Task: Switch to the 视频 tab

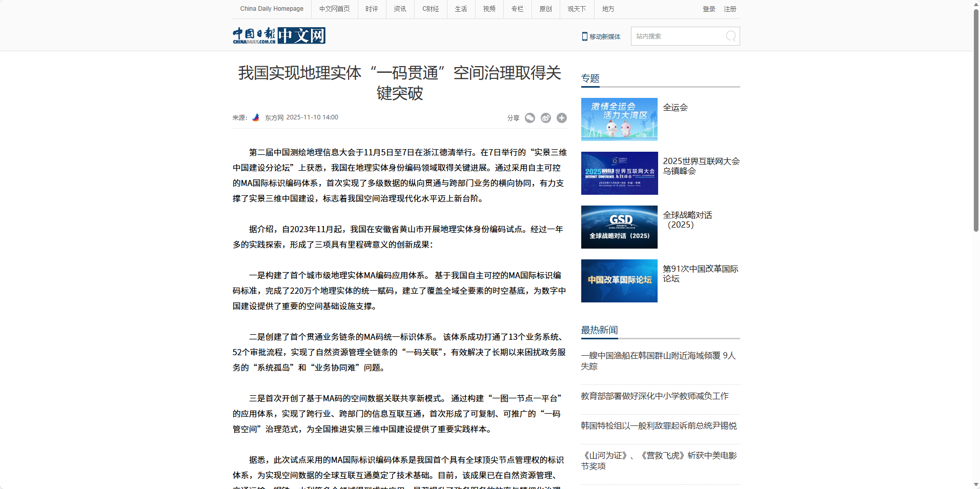Action: [488, 9]
